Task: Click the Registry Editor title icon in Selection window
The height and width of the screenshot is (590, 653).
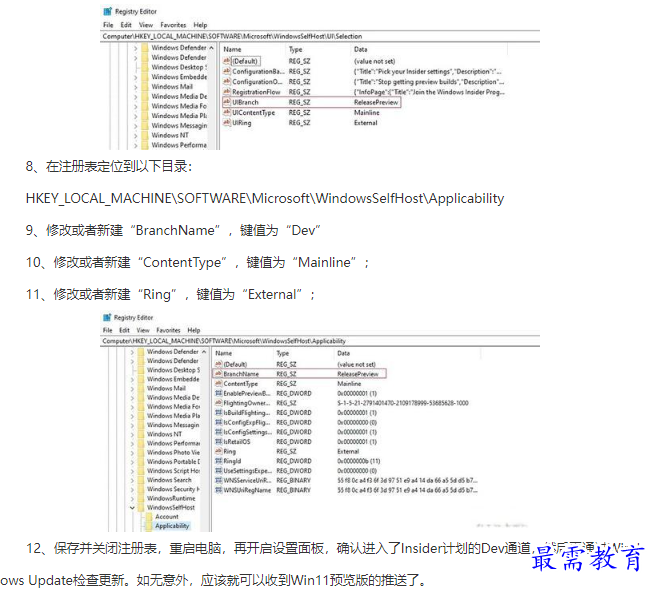Action: (x=108, y=11)
